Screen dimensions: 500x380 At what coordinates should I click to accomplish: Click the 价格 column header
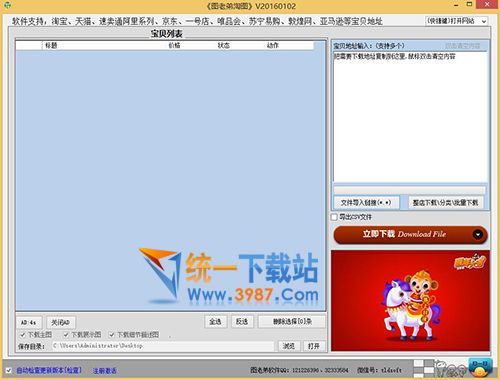tap(174, 45)
